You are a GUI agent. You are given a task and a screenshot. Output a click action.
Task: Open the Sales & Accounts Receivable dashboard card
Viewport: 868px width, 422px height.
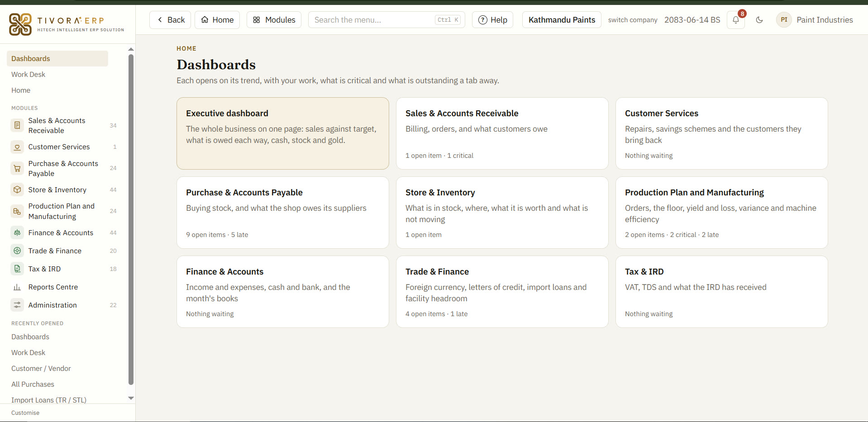pos(502,133)
